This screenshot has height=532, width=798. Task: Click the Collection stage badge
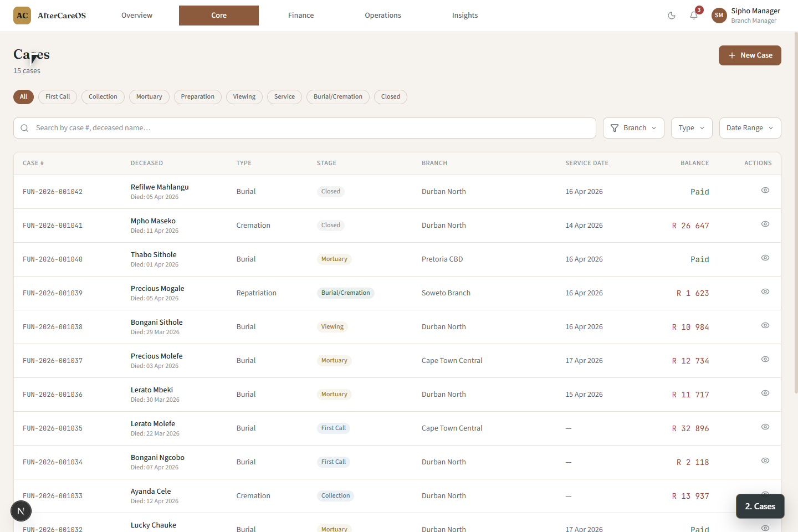tap(336, 495)
